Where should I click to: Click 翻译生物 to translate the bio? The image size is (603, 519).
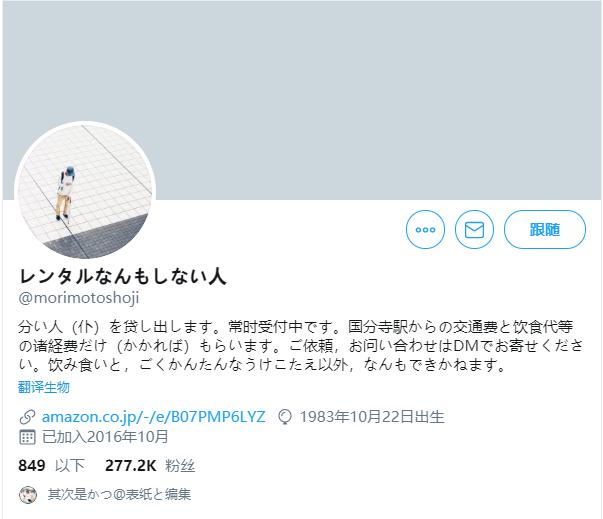tap(44, 387)
